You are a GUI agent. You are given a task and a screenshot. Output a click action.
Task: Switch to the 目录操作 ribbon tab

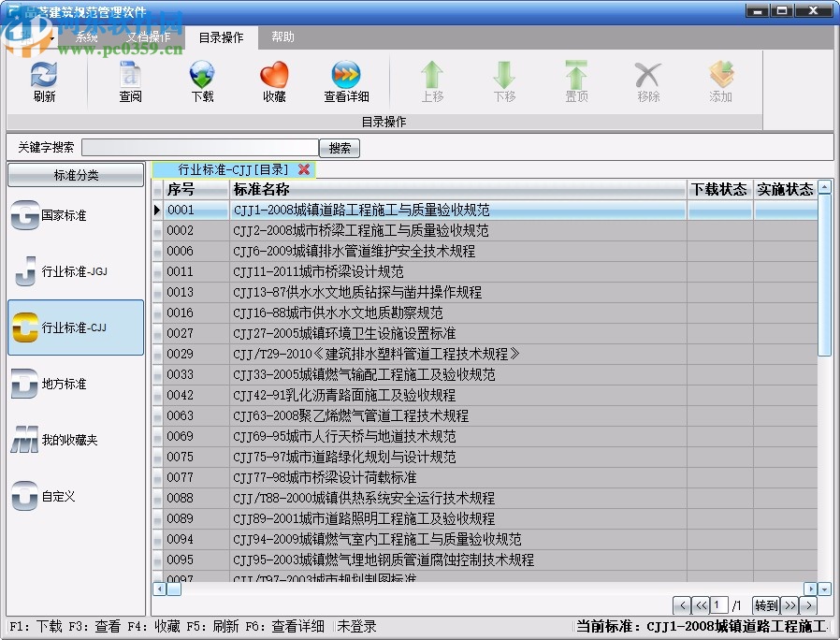pos(221,37)
